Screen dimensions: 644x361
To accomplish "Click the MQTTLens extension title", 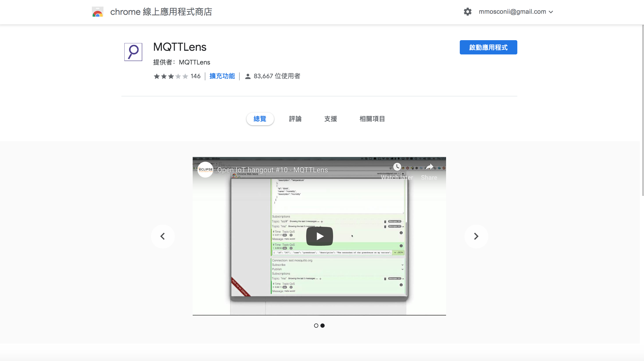I will (x=180, y=47).
